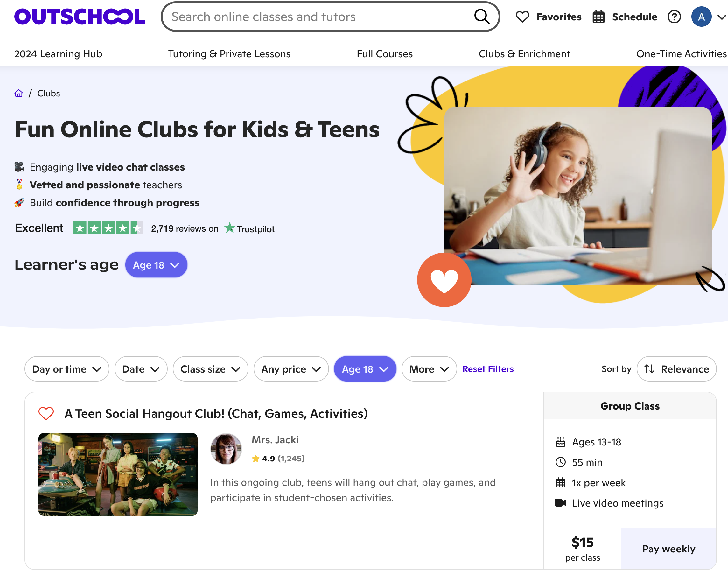The image size is (728, 581).
Task: Open Favorites heart icon in header
Action: click(x=522, y=17)
